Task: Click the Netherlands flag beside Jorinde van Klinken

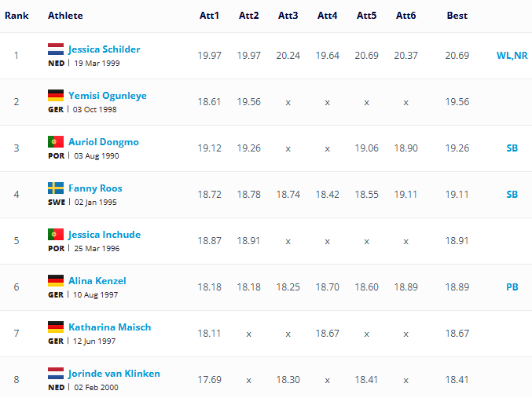Action: pos(56,374)
